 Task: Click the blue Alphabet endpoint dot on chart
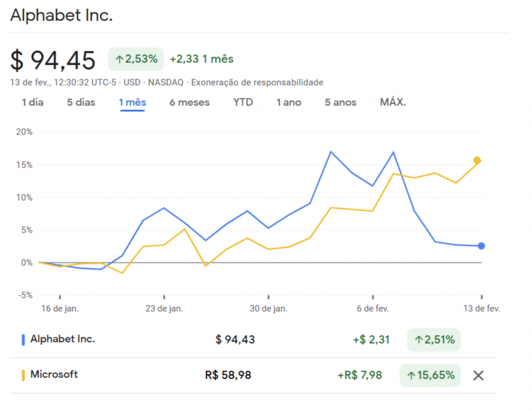click(x=481, y=246)
